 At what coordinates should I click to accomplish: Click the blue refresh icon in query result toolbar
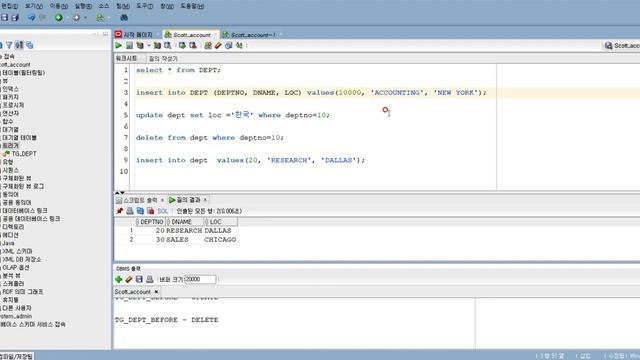tap(140, 211)
